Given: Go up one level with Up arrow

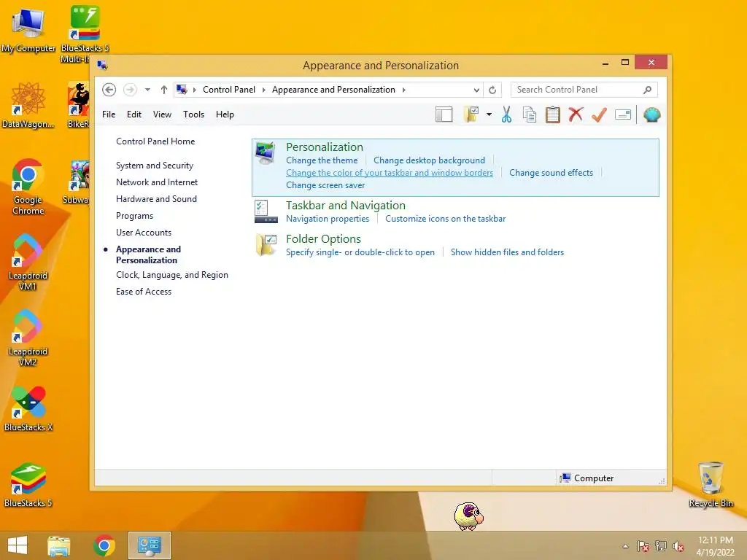Looking at the screenshot, I should click(x=164, y=90).
